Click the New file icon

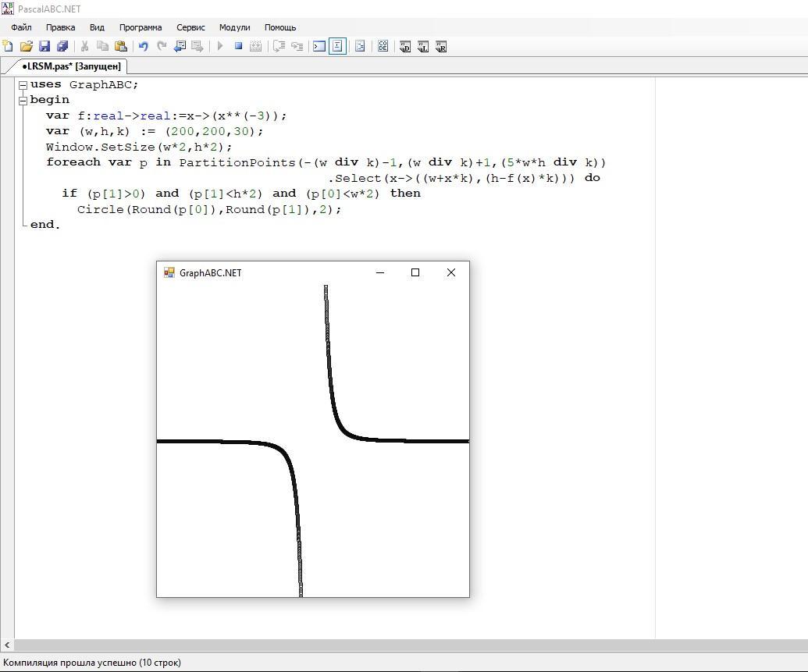tap(8, 47)
